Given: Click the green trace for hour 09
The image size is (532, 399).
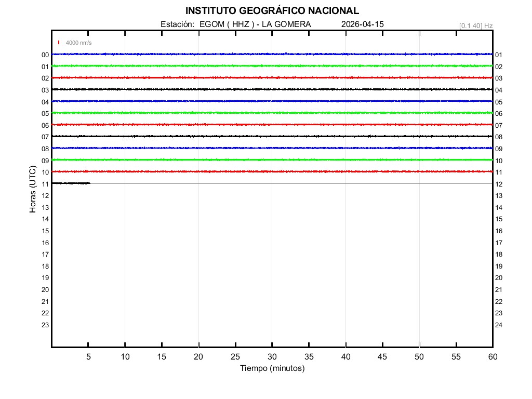Looking at the screenshot, I should [272, 159].
